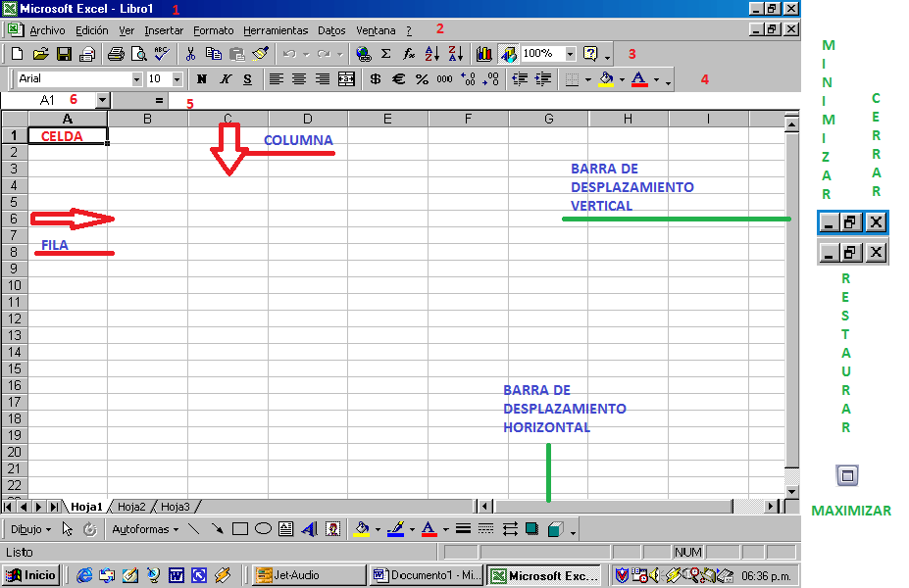Image resolution: width=909 pixels, height=588 pixels.
Task: Sort ascending with the A-Z icon
Action: pyautogui.click(x=434, y=55)
